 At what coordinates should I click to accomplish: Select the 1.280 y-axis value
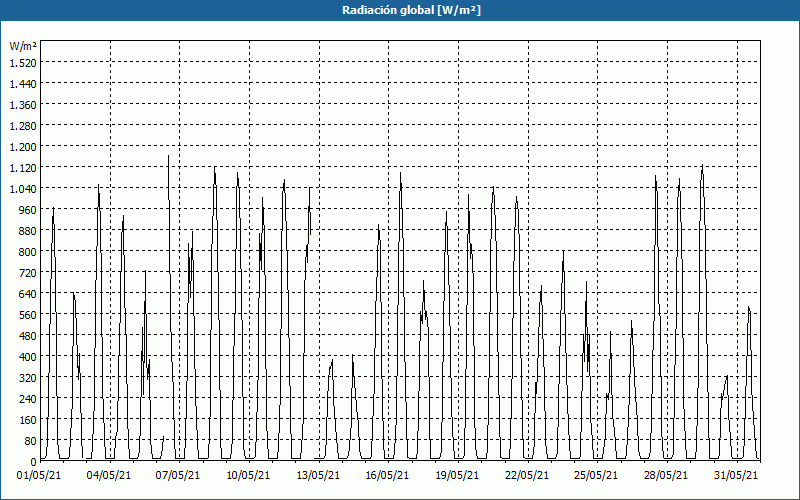[x=23, y=126]
